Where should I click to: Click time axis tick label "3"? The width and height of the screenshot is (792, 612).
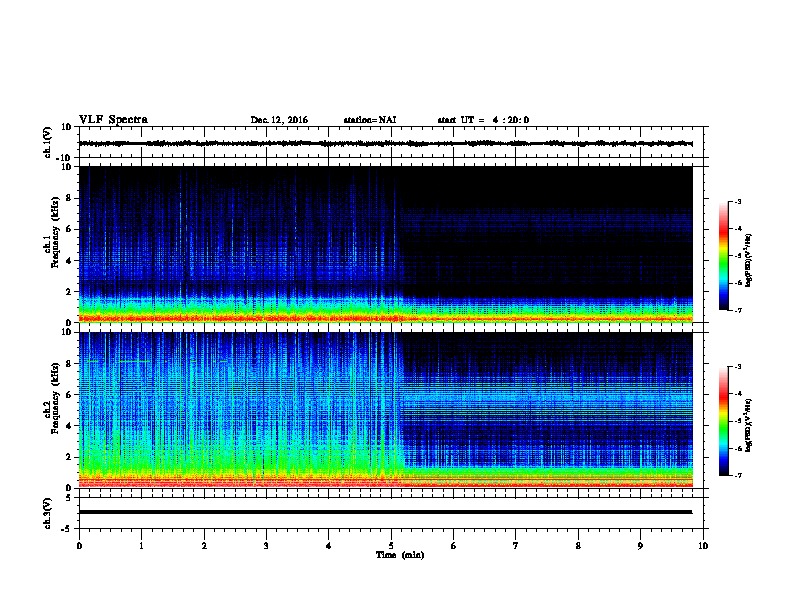(x=266, y=546)
